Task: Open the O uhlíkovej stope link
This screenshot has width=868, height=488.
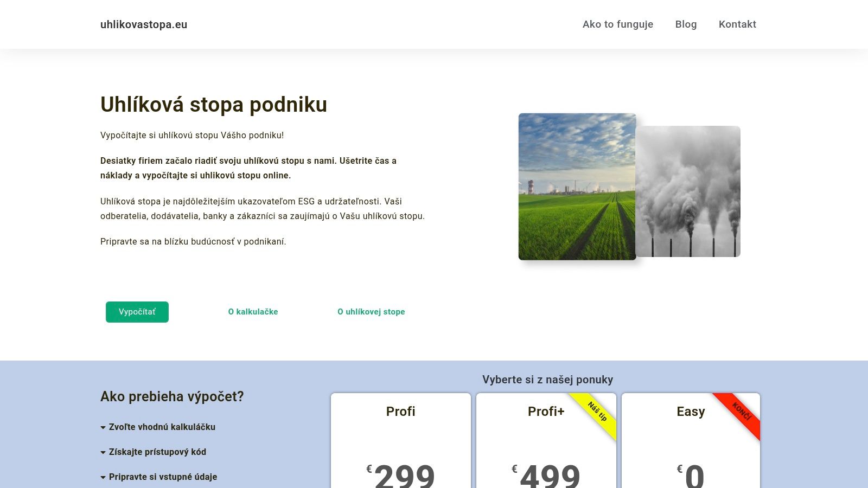Action: pos(371,312)
